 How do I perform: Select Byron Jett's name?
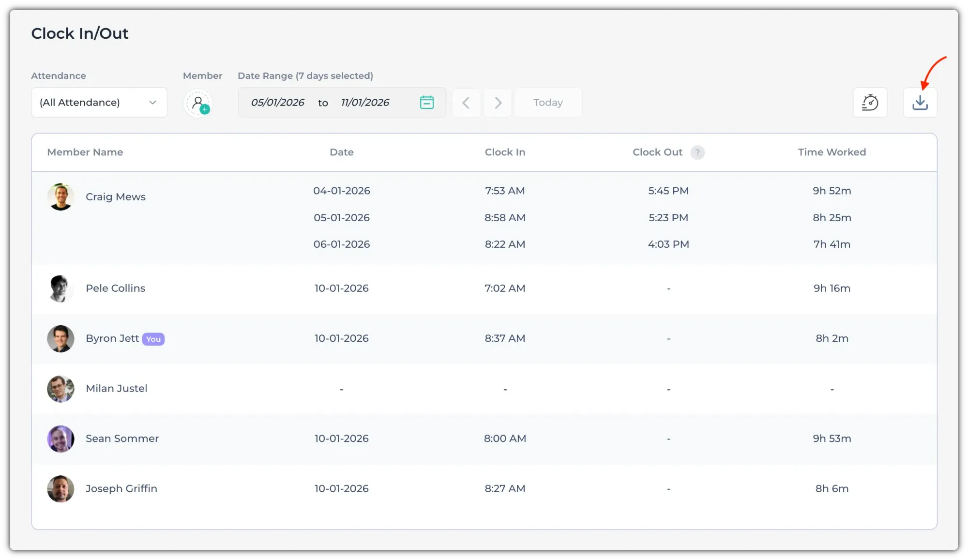coord(112,338)
